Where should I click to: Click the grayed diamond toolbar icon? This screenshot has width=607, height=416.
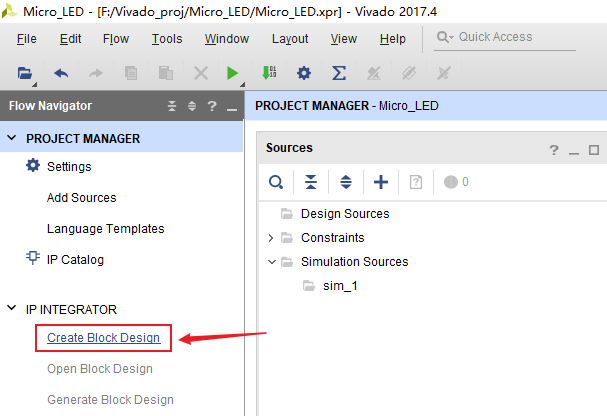pos(409,73)
